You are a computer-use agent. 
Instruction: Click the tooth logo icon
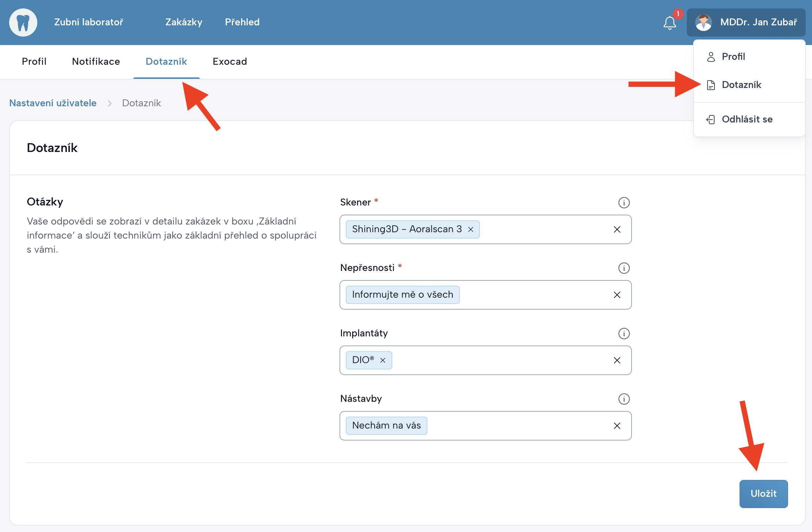tap(23, 23)
